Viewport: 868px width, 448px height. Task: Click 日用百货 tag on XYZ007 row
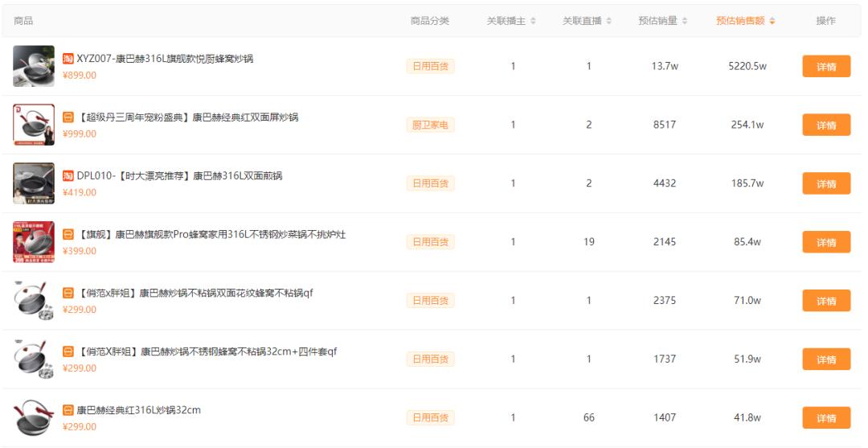click(x=430, y=67)
